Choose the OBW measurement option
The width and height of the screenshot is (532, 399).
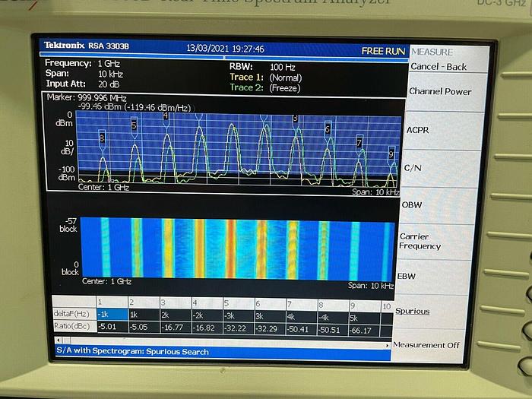click(412, 204)
